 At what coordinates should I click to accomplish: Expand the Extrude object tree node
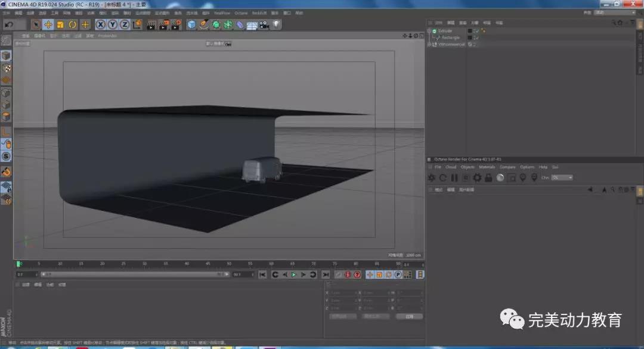(429, 30)
